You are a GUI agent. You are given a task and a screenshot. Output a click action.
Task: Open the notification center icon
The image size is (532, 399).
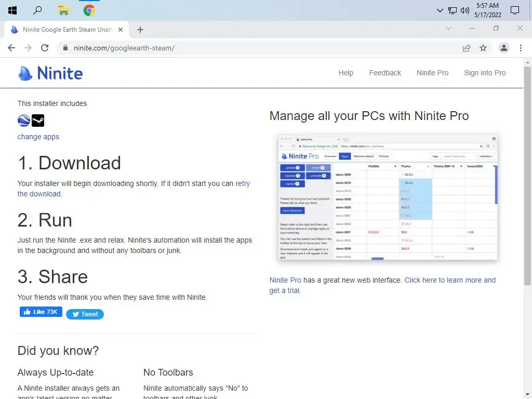pyautogui.click(x=515, y=10)
